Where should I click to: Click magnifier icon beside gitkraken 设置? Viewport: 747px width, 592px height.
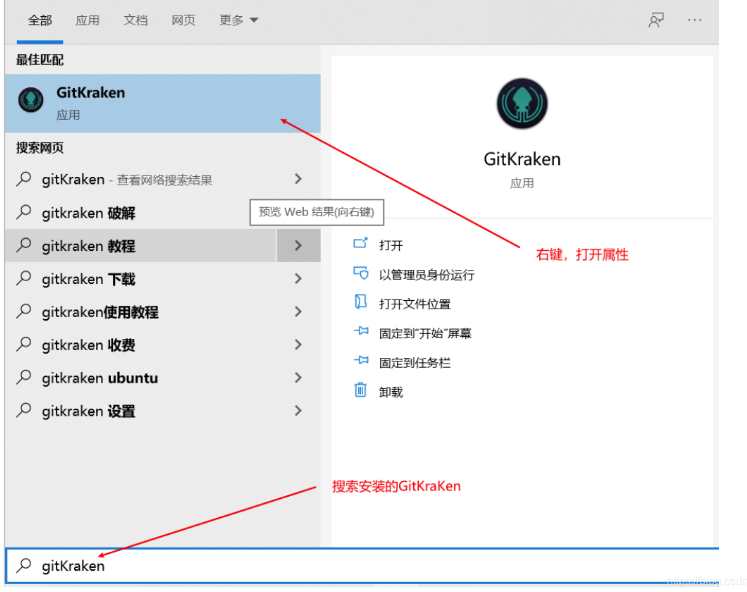[x=23, y=410]
